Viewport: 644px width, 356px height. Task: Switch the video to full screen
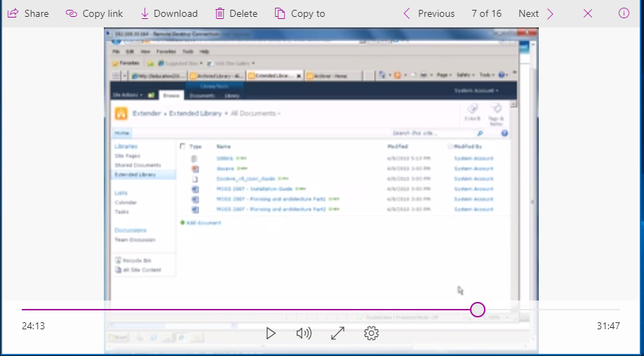337,334
